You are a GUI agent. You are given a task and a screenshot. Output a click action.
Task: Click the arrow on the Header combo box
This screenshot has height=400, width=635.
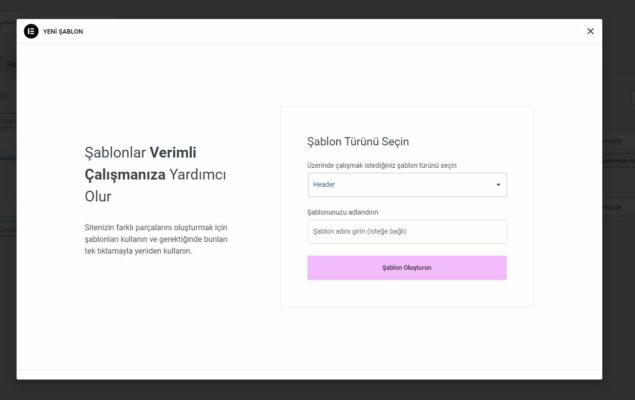(498, 185)
